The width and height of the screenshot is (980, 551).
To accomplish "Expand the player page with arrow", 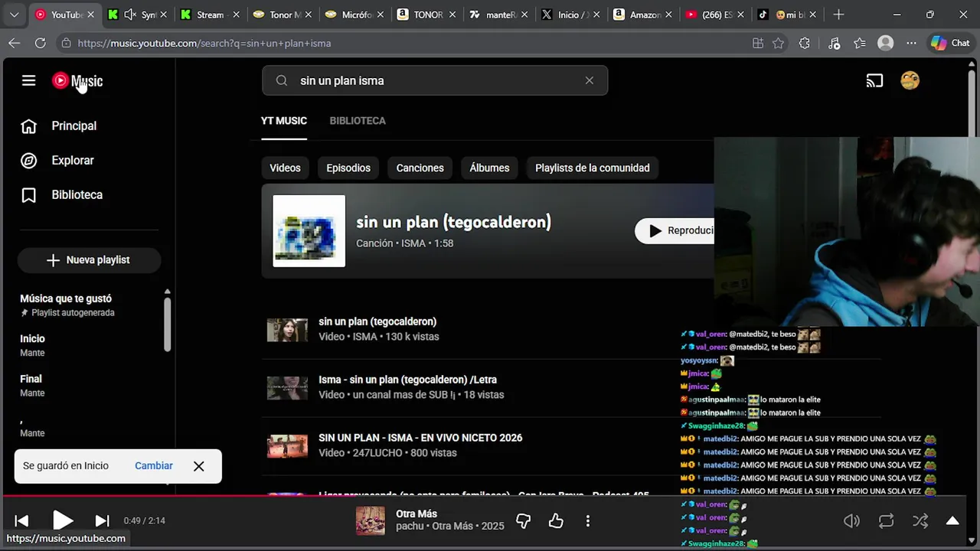I will 952,521.
